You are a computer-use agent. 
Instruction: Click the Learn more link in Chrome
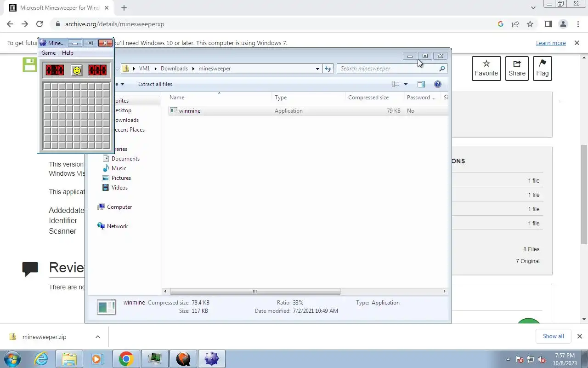(x=551, y=43)
